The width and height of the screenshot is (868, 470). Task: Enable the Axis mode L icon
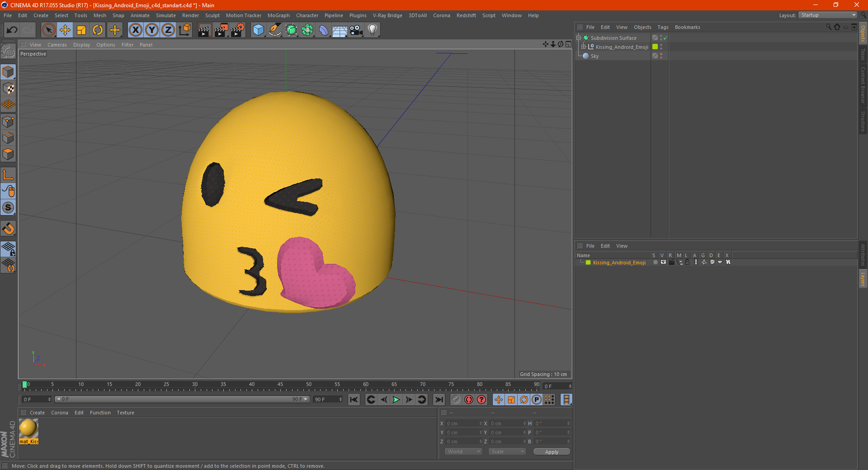[x=9, y=175]
